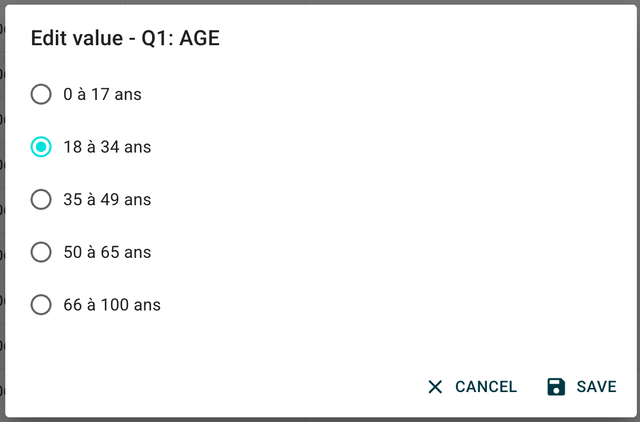Choose the youngest age range radio option
The width and height of the screenshot is (640, 422).
pos(41,95)
